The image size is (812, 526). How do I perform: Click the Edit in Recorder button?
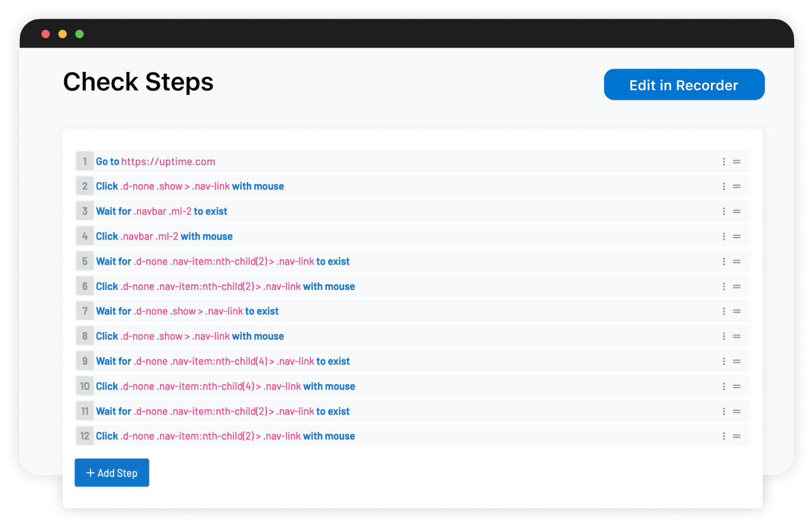[684, 85]
